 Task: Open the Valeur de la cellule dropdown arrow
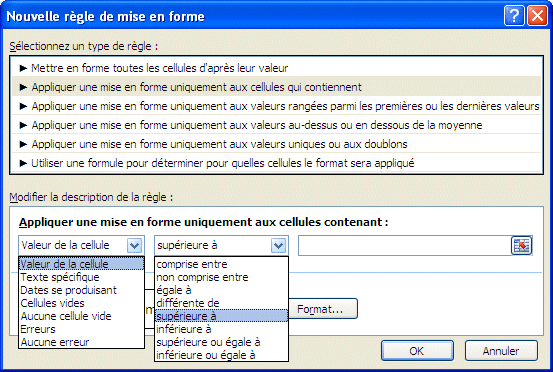[134, 245]
